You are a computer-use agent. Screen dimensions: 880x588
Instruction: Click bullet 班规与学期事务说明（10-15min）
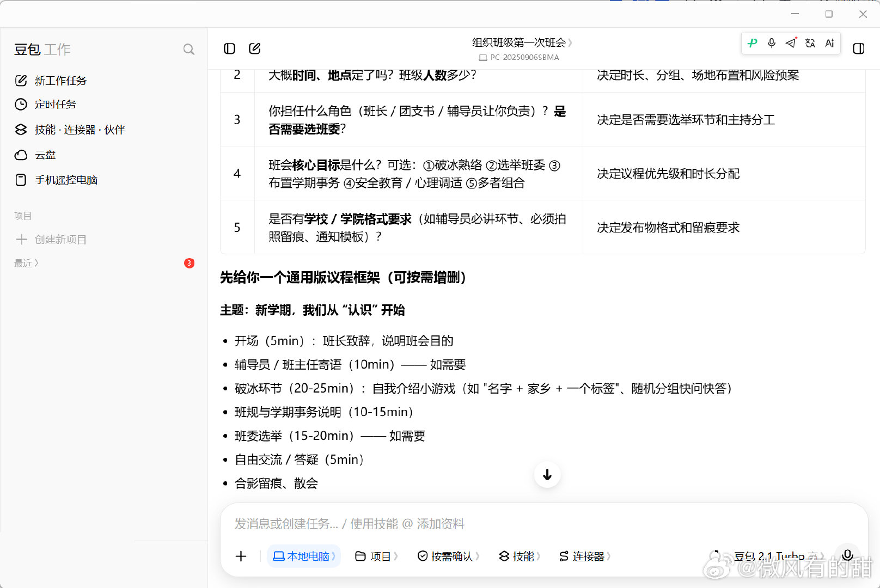[x=323, y=412]
